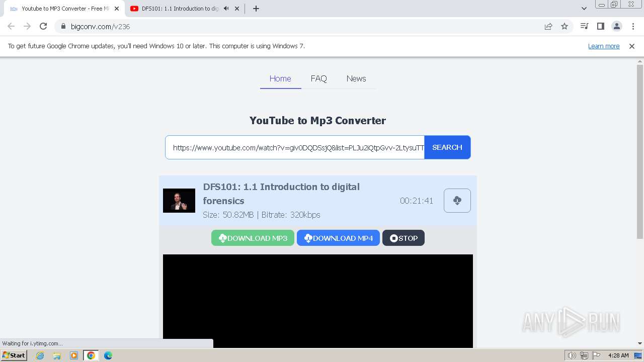Open Windows Explorer folder in taskbar
The image size is (644, 362).
pyautogui.click(x=57, y=355)
